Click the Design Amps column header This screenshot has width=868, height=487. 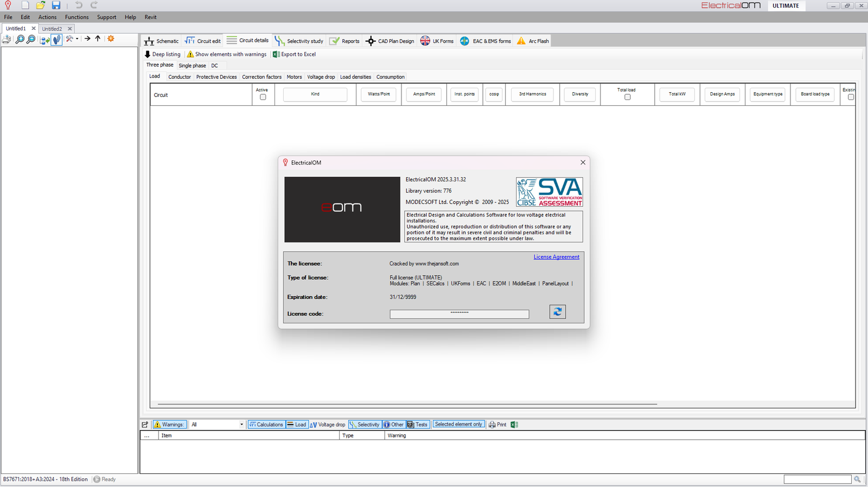(723, 94)
